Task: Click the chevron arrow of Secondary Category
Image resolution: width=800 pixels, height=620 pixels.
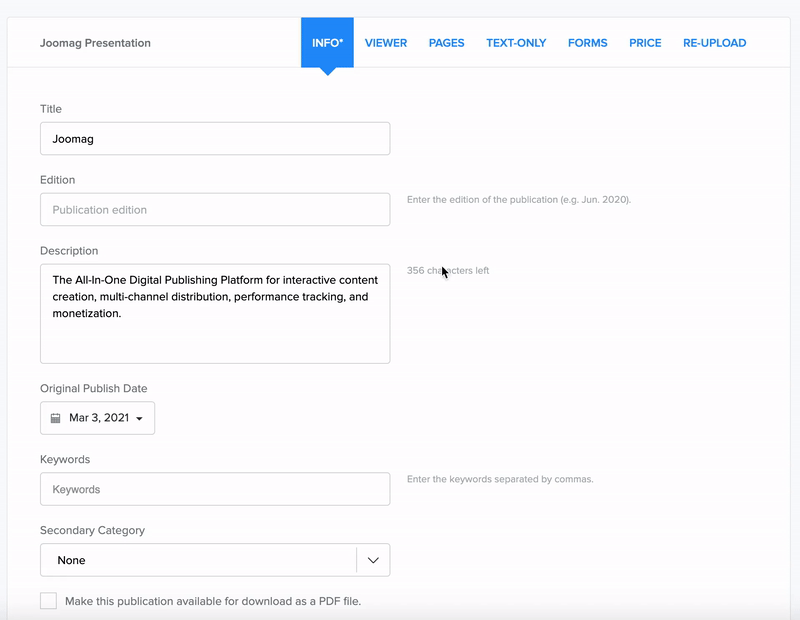Action: click(373, 561)
